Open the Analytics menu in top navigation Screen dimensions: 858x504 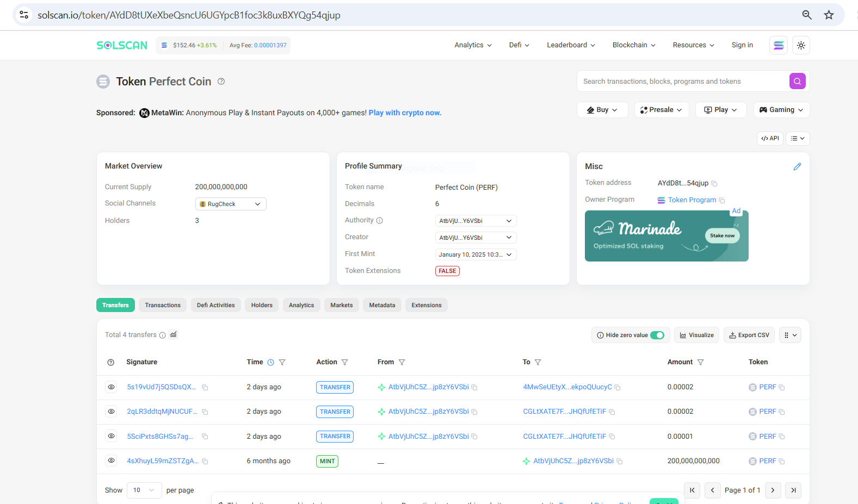473,45
